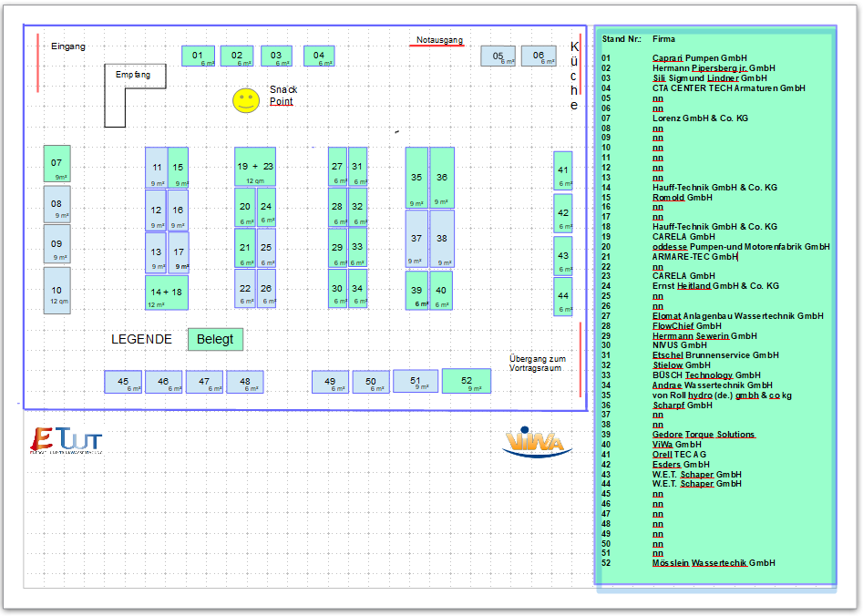Click the Lorenz GmbH & Co. KG entry
The height and width of the screenshot is (616, 863).
click(x=700, y=118)
